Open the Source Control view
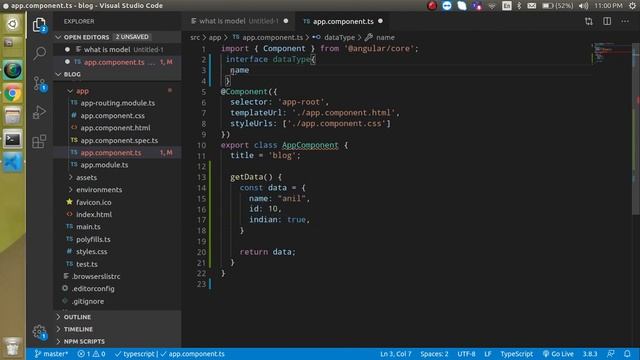 coord(40,84)
